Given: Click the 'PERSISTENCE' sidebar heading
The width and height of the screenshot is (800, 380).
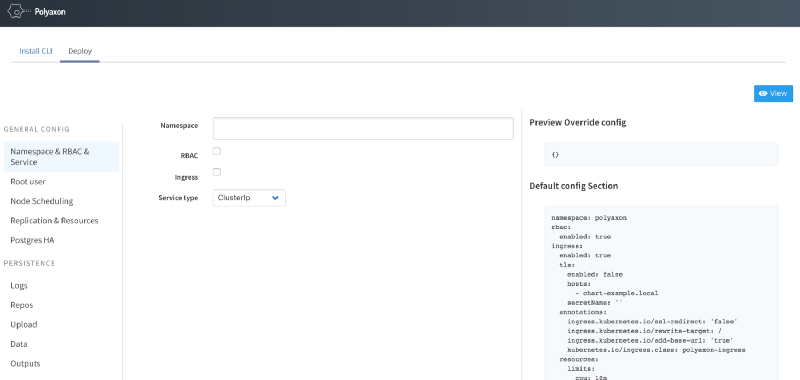Looking at the screenshot, I should 29,263.
